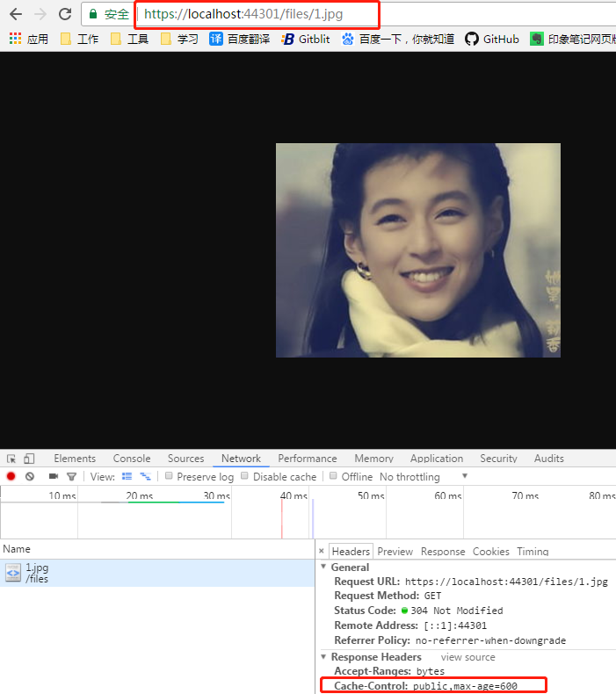Close the request details pane
The height and width of the screenshot is (694, 616).
pos(321,552)
